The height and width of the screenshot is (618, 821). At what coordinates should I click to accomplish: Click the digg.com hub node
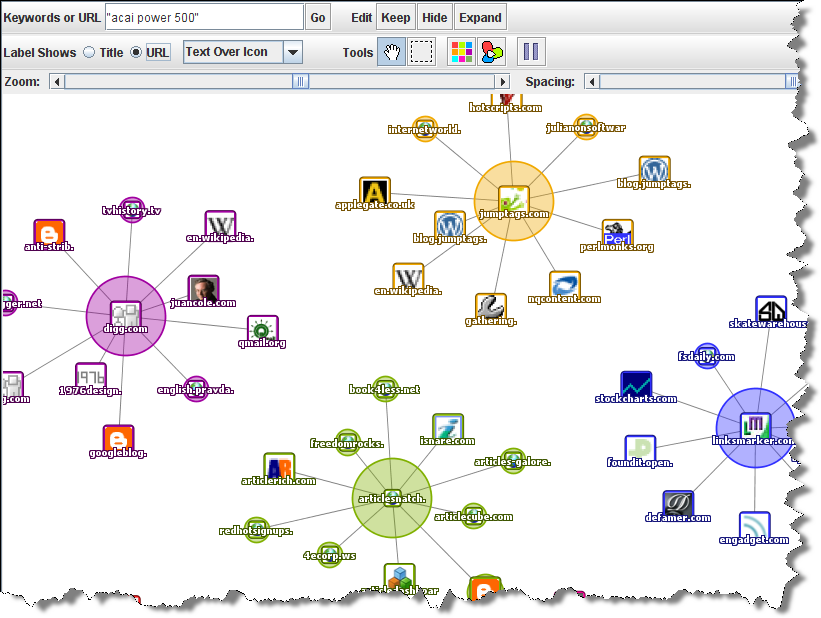[126, 316]
